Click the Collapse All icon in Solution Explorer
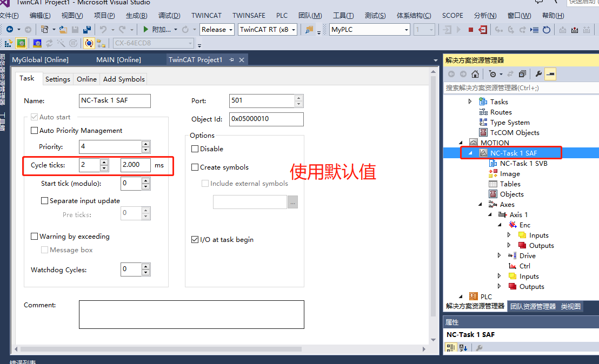 pyautogui.click(x=522, y=74)
